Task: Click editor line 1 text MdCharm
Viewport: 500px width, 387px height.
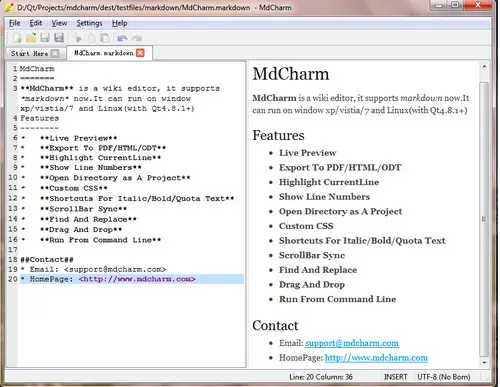Action: click(37, 69)
